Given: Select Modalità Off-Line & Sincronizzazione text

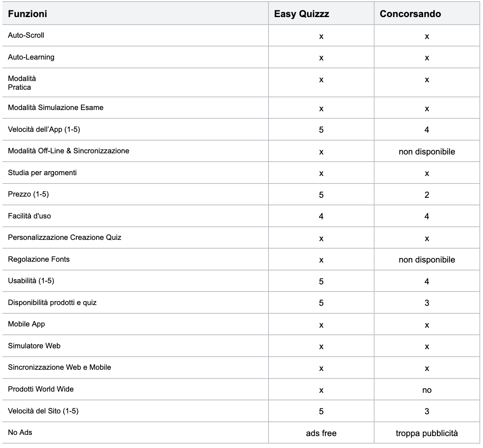Looking at the screenshot, I should click(x=68, y=151).
